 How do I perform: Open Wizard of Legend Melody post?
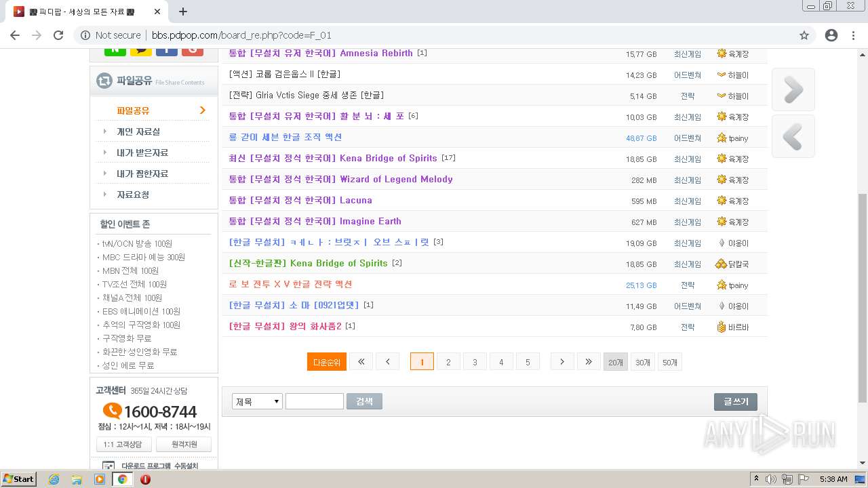click(340, 179)
